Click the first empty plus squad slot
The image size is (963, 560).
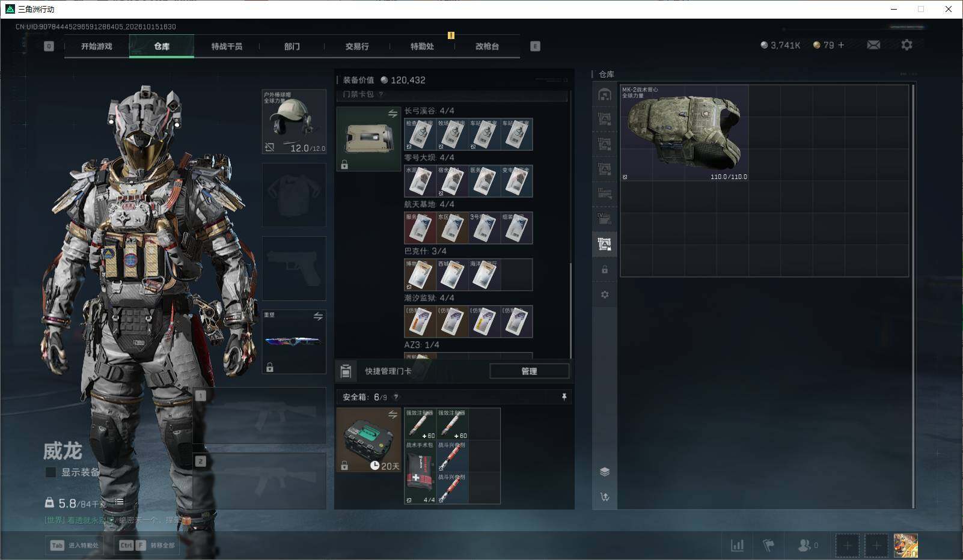[x=847, y=546]
